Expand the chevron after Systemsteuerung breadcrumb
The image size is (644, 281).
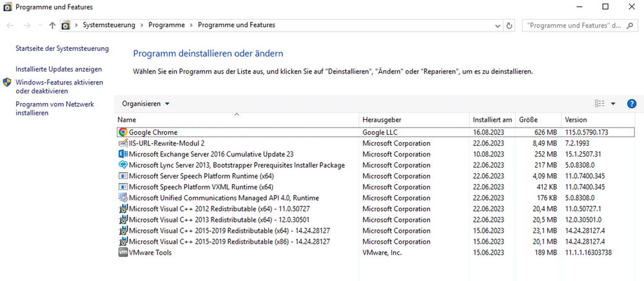click(142, 25)
